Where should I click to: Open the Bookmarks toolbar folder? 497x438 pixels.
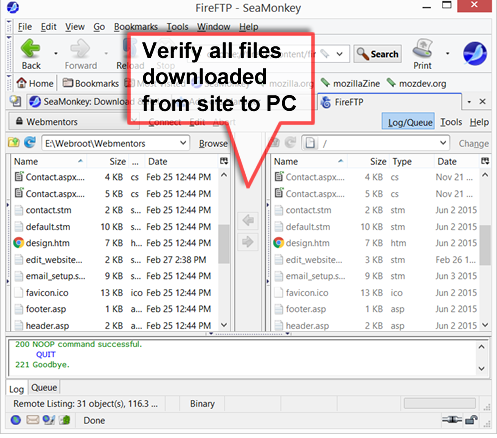point(90,83)
